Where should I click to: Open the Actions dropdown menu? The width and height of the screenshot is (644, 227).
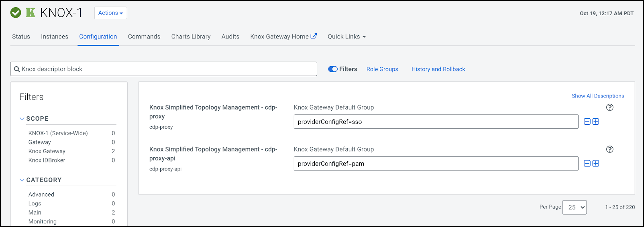pos(110,13)
